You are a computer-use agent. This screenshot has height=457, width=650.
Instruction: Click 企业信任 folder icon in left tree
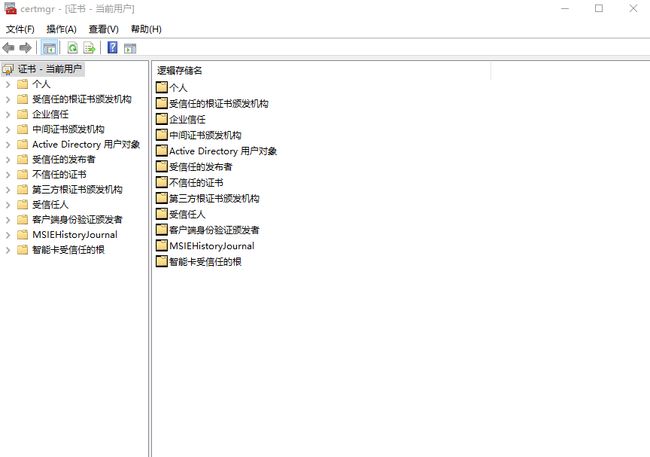click(22, 114)
